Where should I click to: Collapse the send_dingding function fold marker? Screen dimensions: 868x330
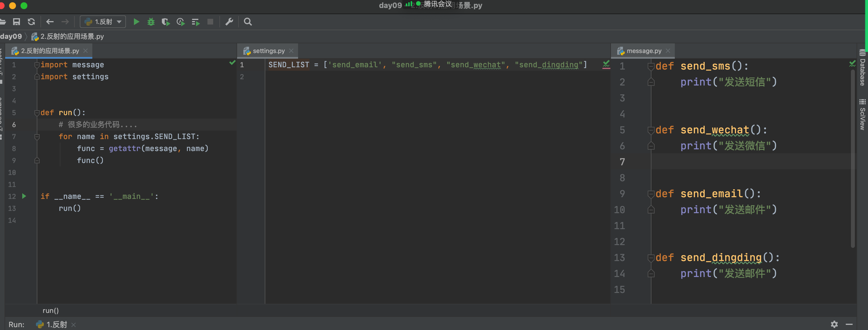point(651,258)
